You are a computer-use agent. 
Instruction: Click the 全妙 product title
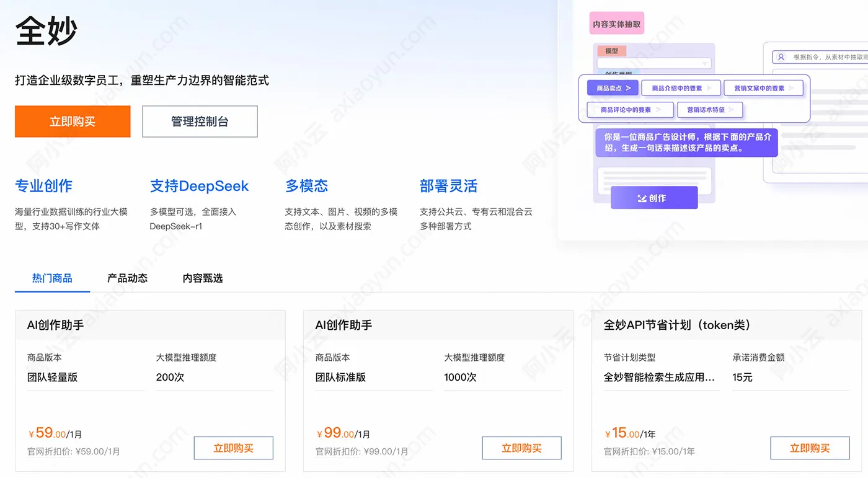click(46, 32)
